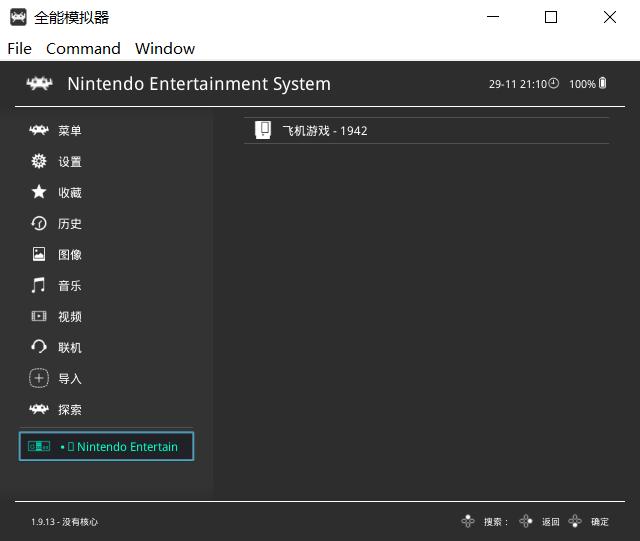Open the 收藏 favorites label
Screen dimensions: 640x541
pyautogui.click(x=70, y=193)
